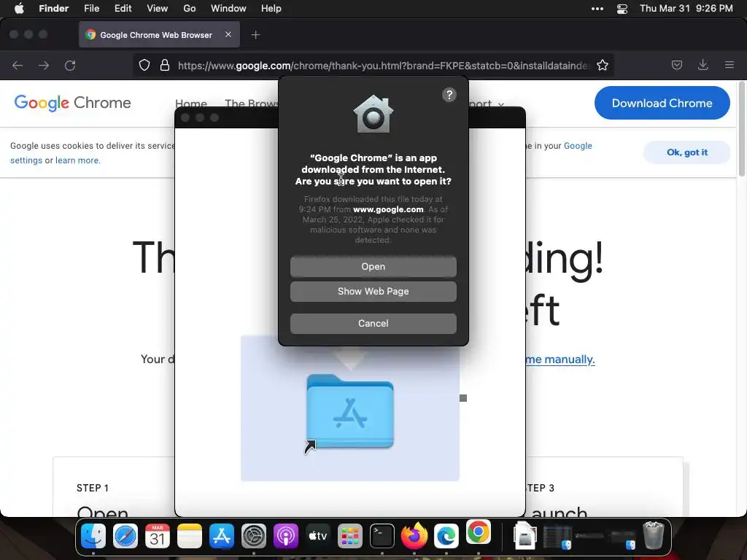Open the cookie settings link
This screenshot has width=747, height=560.
[26, 160]
